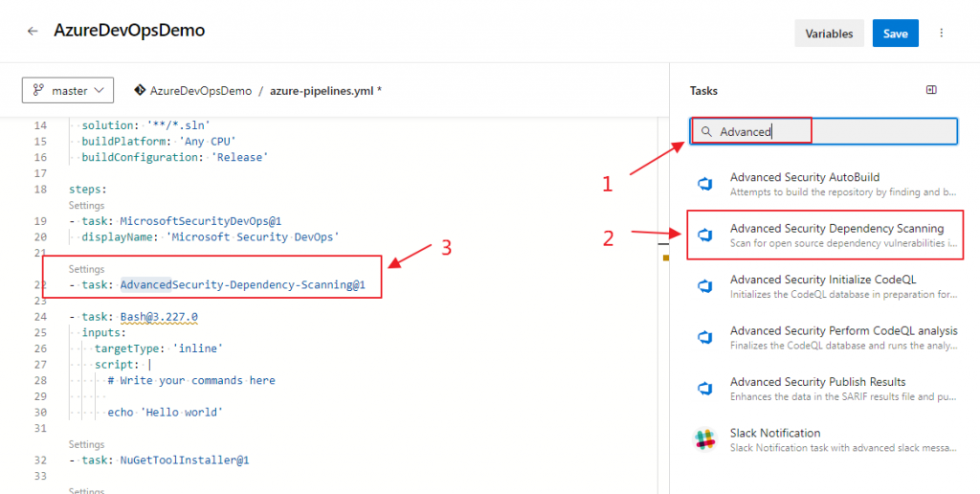Screen dimensions: 980x494
Task: Select the Advanced Security AutoBuild task
Action: 825,184
